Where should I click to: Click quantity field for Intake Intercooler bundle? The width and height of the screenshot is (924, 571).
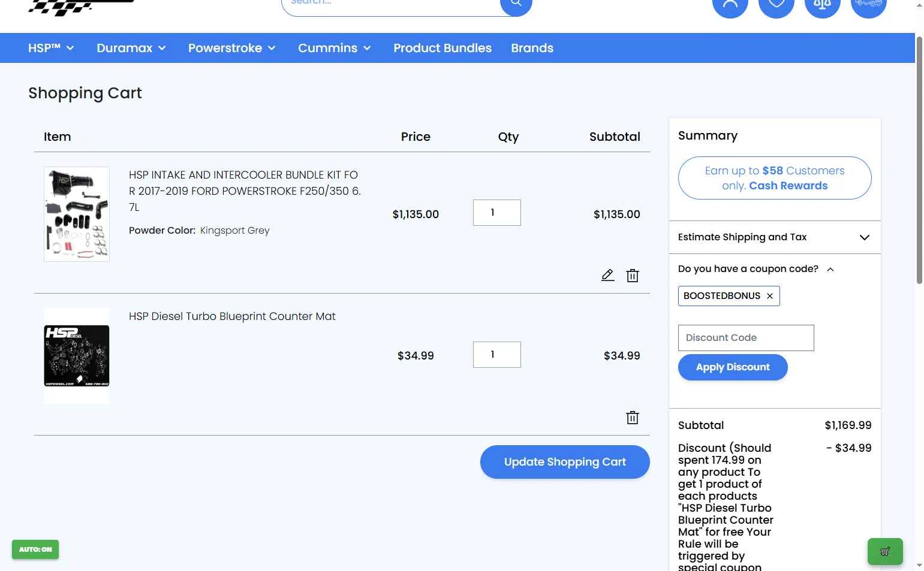pos(497,213)
